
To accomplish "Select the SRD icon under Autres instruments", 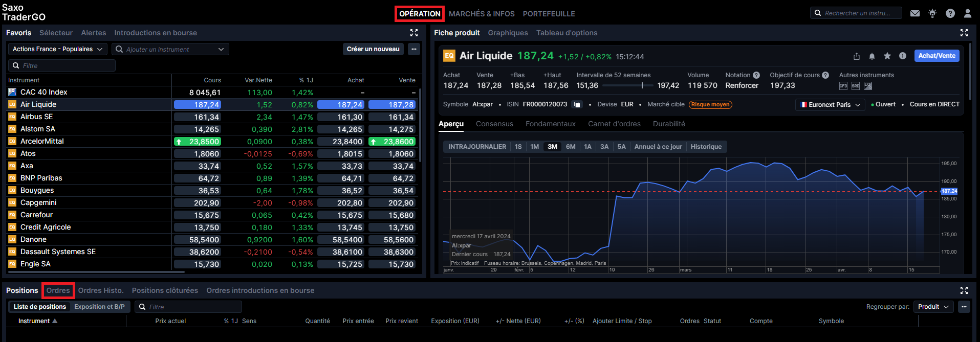I will [856, 86].
